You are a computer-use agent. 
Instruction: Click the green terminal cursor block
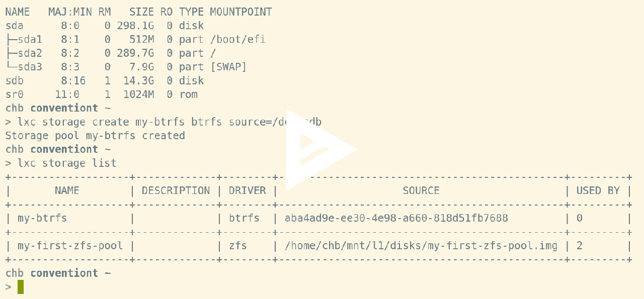click(21, 287)
